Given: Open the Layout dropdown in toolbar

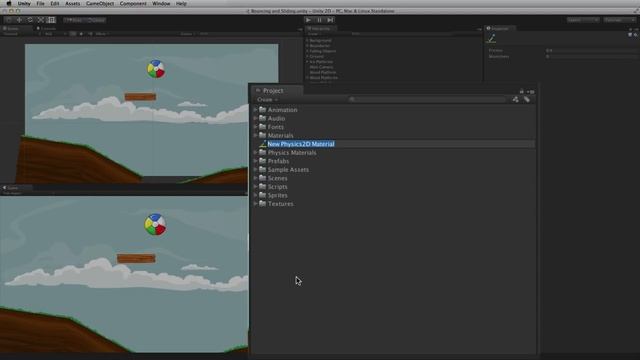Looking at the screenshot, I should pos(620,20).
